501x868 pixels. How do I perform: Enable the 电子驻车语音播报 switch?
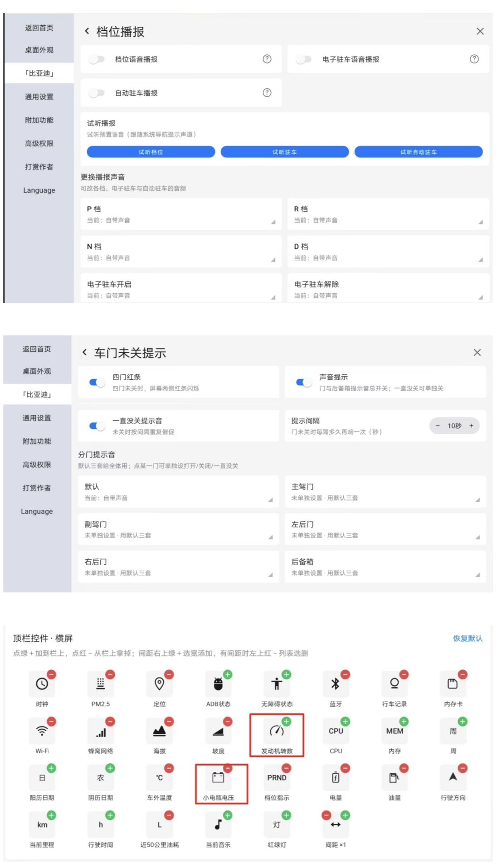click(304, 59)
